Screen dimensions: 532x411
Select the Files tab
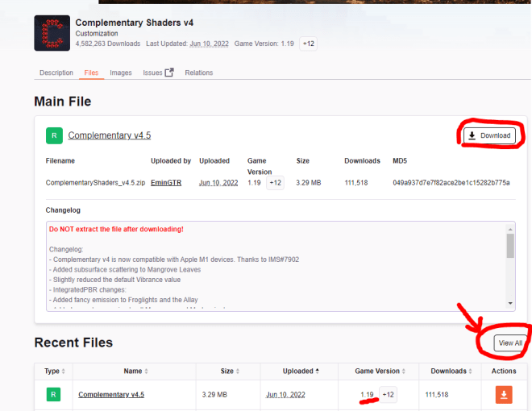pos(91,73)
